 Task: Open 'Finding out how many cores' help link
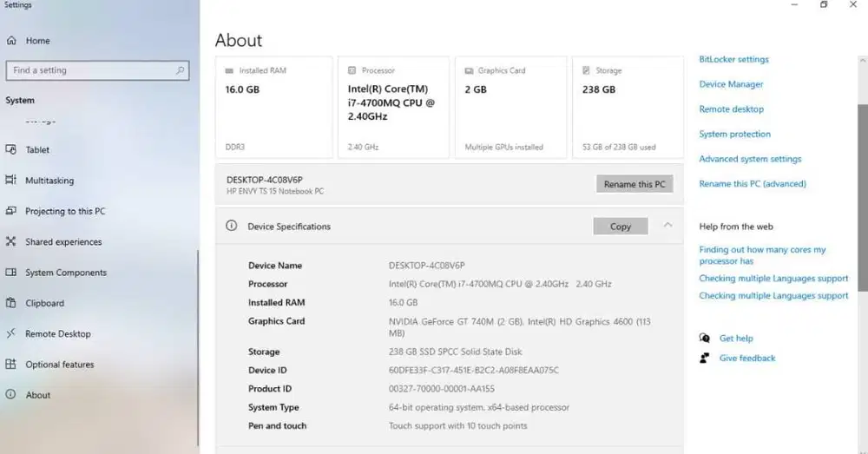pos(762,255)
